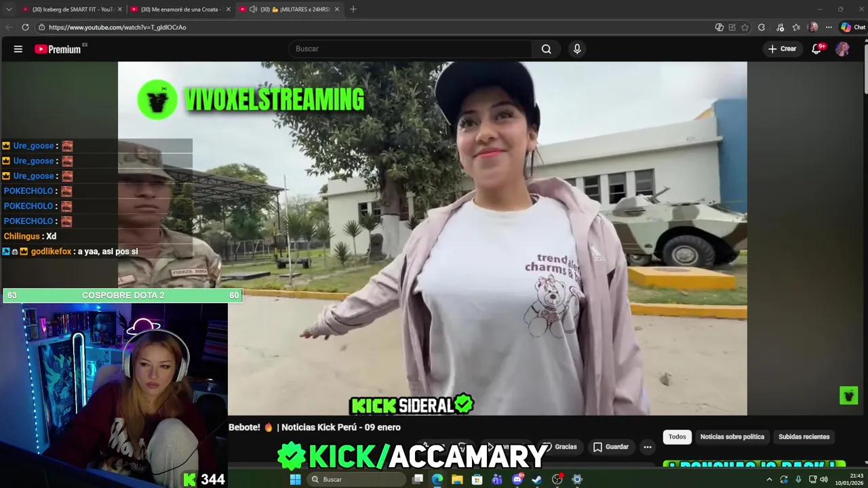Click the video player area
The image size is (868, 488).
click(x=433, y=239)
